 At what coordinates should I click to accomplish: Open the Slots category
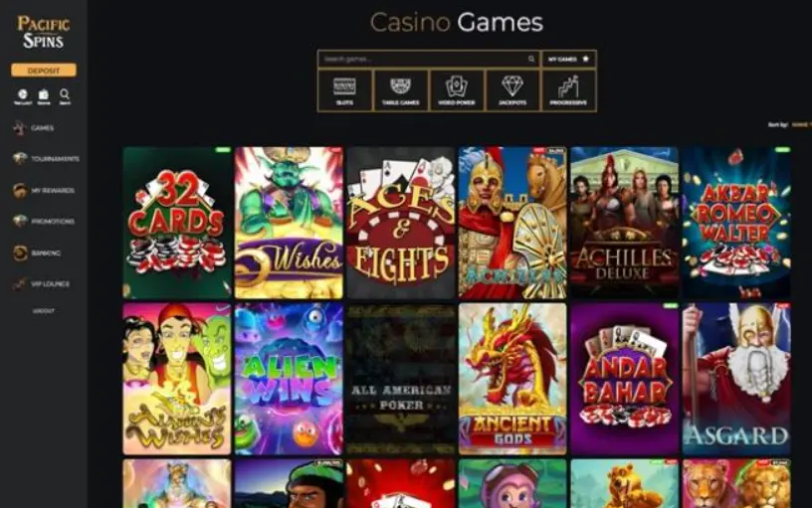point(345,91)
